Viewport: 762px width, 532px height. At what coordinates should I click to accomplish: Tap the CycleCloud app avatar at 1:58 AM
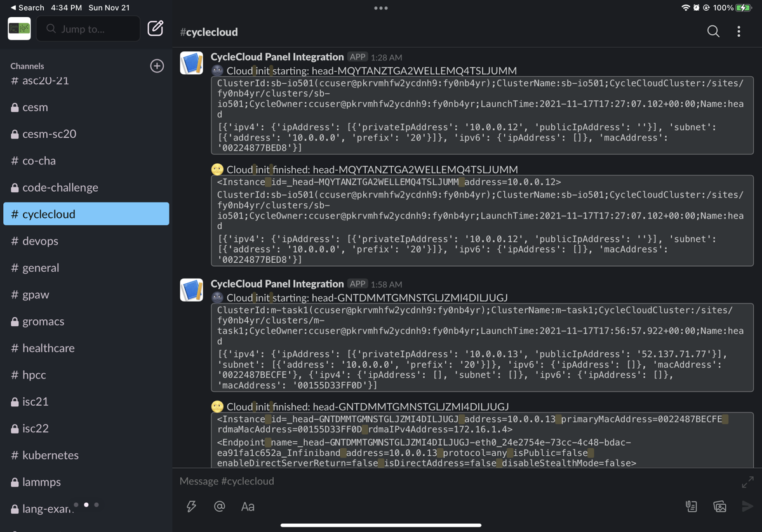tap(191, 290)
